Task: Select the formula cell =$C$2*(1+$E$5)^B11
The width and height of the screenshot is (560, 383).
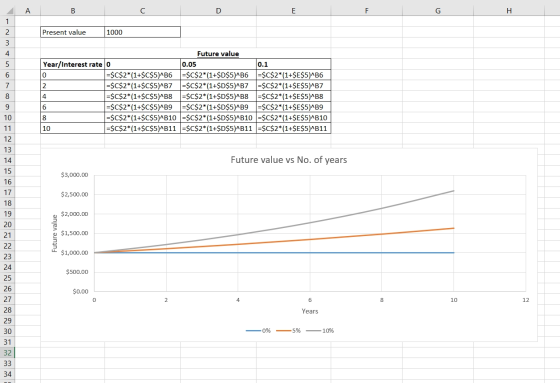Action: click(294, 128)
